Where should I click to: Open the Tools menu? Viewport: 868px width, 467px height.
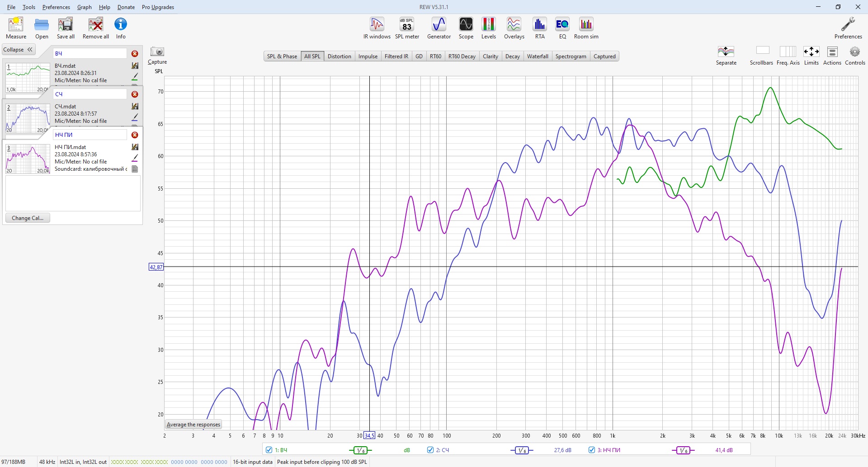(29, 7)
